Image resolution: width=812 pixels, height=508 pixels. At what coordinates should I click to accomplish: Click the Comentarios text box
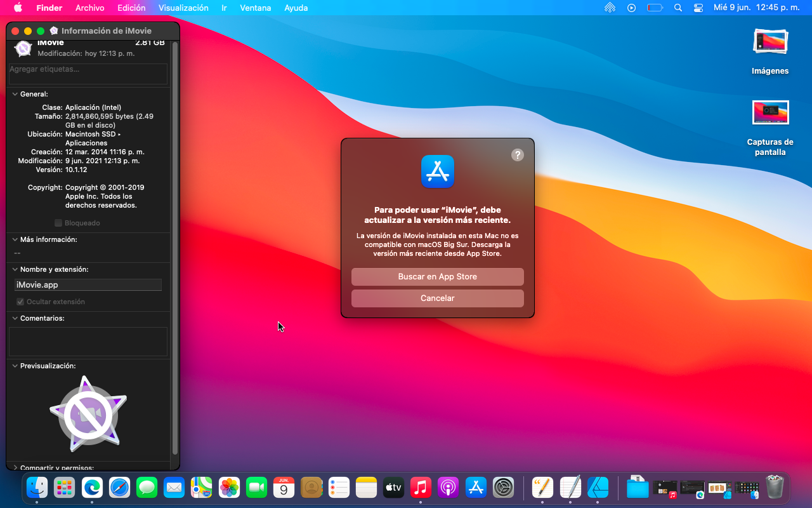pyautogui.click(x=88, y=342)
